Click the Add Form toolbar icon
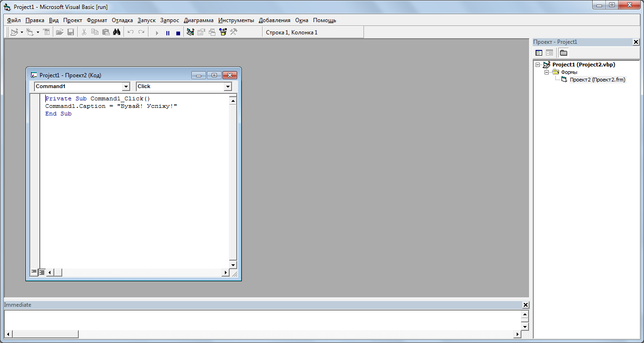The image size is (644, 343). click(30, 33)
